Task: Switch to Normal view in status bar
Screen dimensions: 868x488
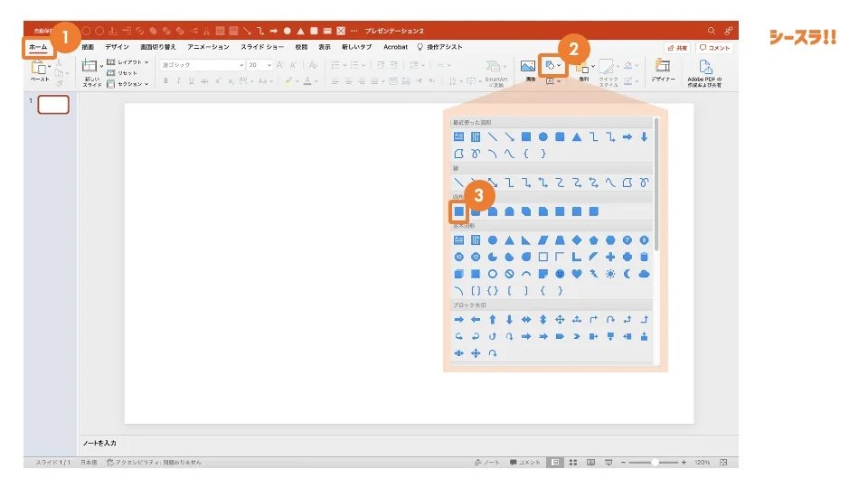Action: click(x=554, y=463)
